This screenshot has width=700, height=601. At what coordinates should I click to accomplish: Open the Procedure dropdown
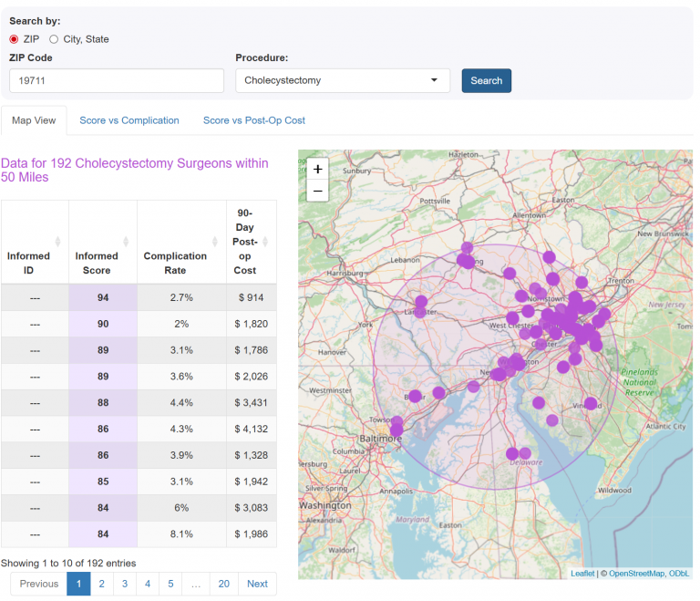tap(343, 80)
